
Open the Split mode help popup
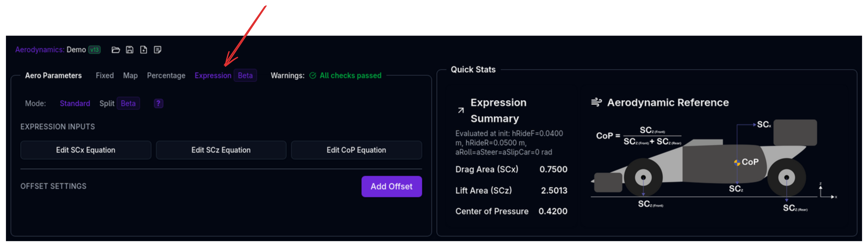tap(158, 103)
